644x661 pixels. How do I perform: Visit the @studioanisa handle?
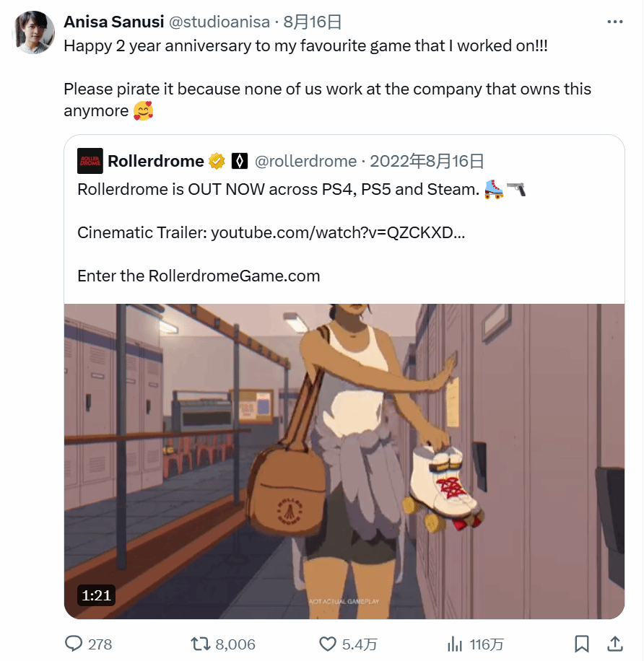[x=219, y=22]
